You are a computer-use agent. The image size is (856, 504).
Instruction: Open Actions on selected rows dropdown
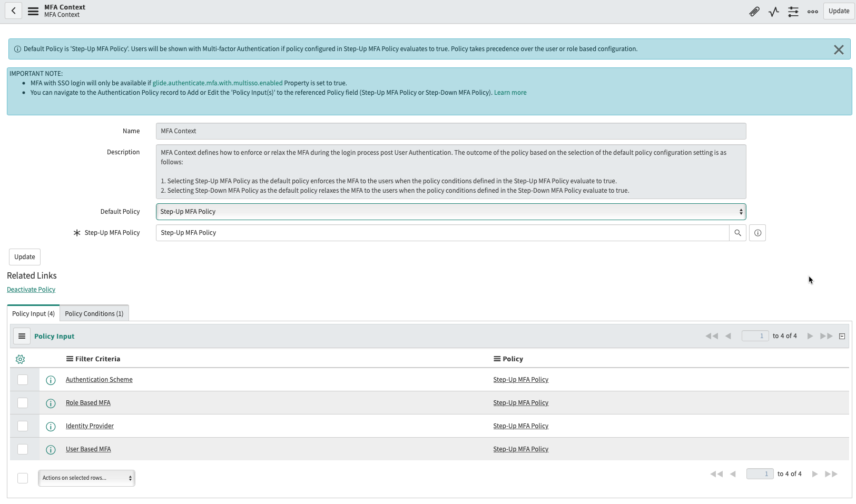tap(86, 478)
